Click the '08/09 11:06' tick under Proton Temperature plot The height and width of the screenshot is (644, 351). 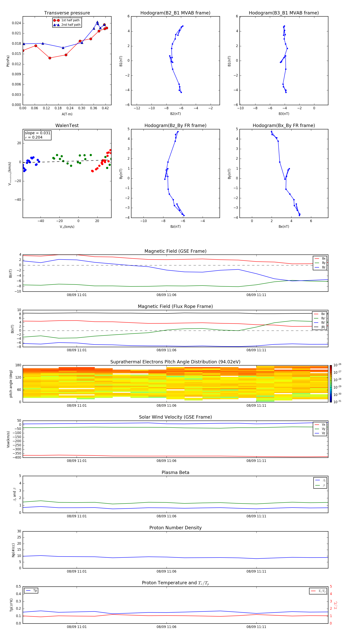(x=166, y=627)
